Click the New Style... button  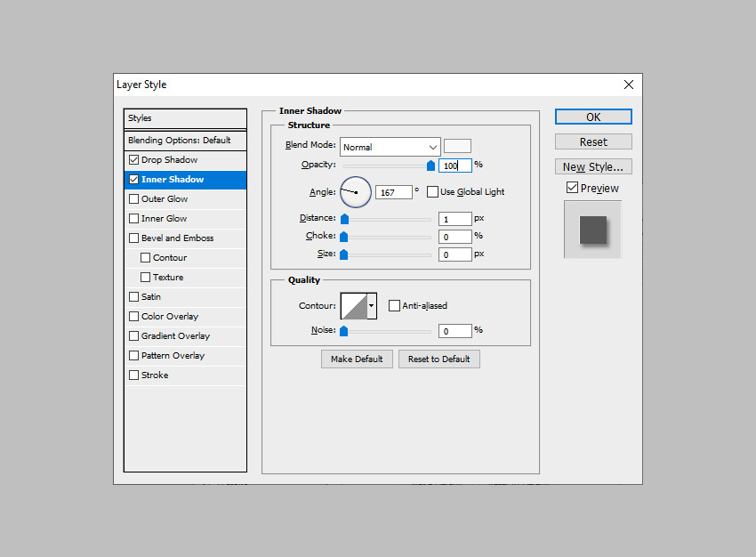[x=593, y=166]
